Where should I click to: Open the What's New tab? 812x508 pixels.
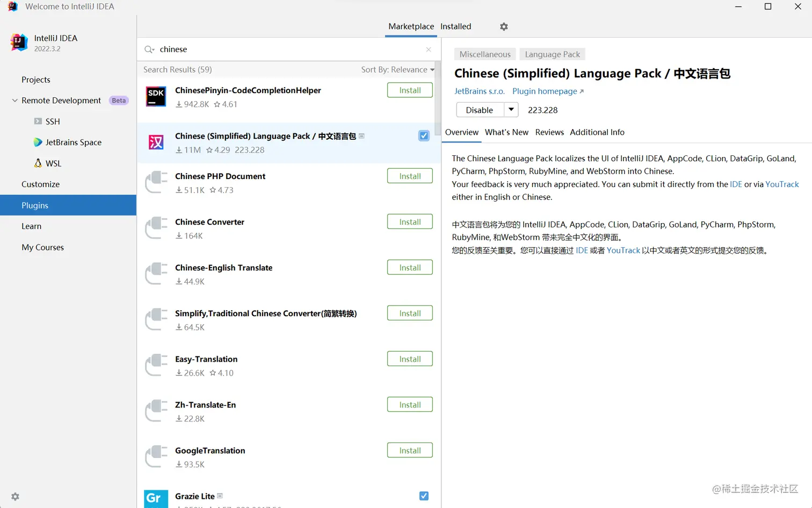pos(506,132)
